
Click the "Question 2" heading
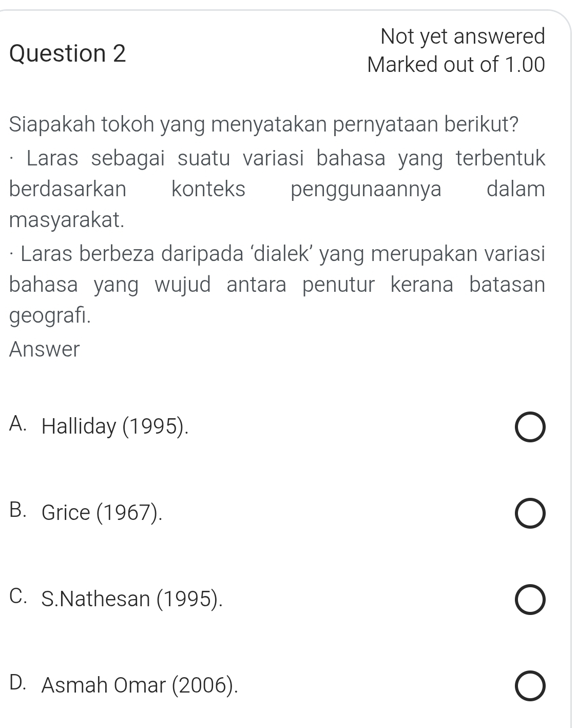67,54
